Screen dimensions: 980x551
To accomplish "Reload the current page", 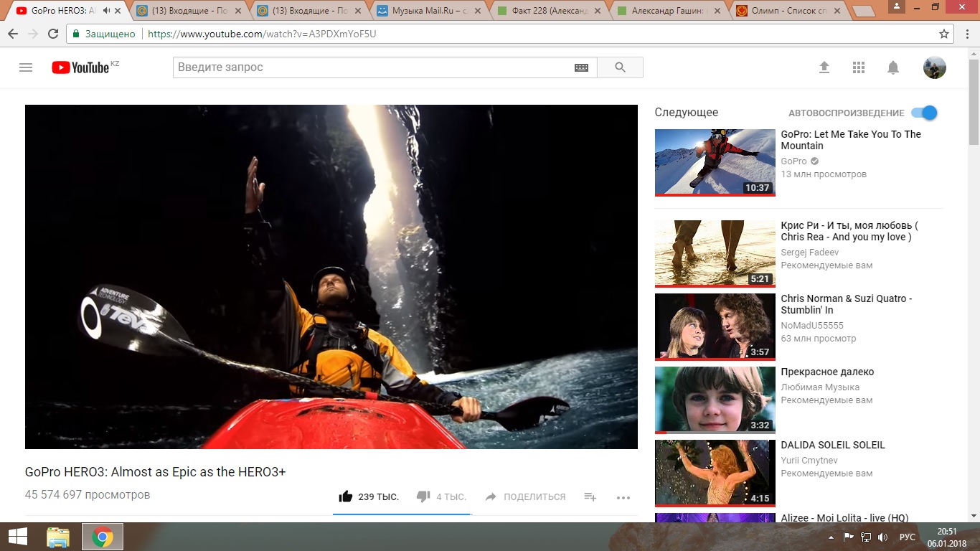I will pyautogui.click(x=53, y=34).
